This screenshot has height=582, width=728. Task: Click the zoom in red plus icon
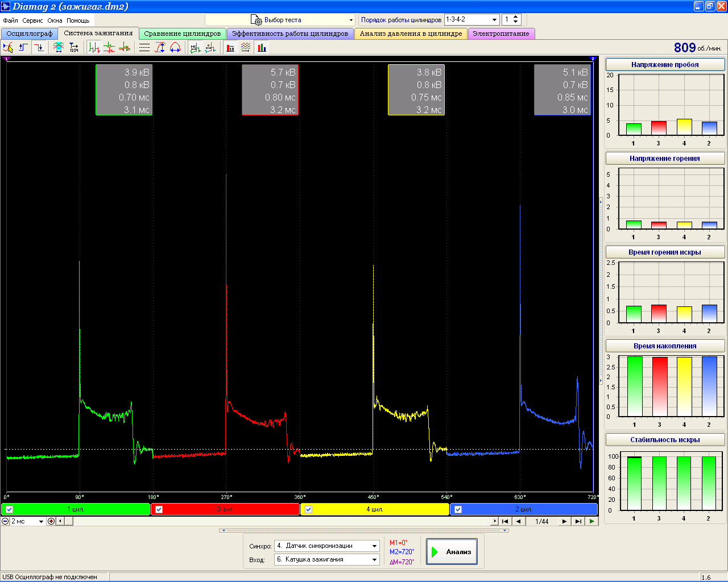coord(51,521)
